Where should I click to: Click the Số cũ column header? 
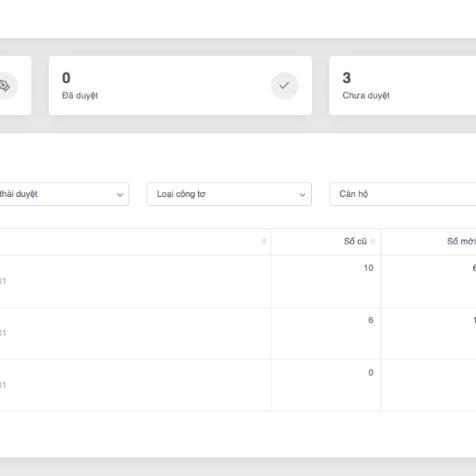pos(355,242)
